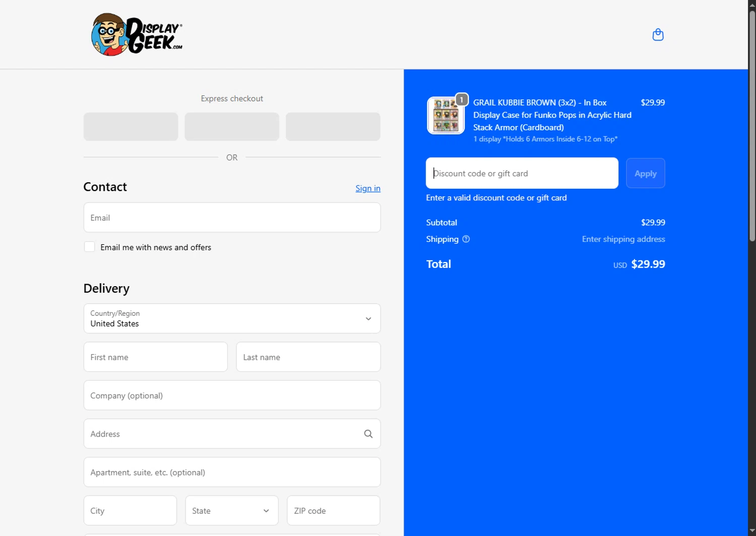This screenshot has height=536, width=756.
Task: Click the Enter shipping address text
Action: 623,239
